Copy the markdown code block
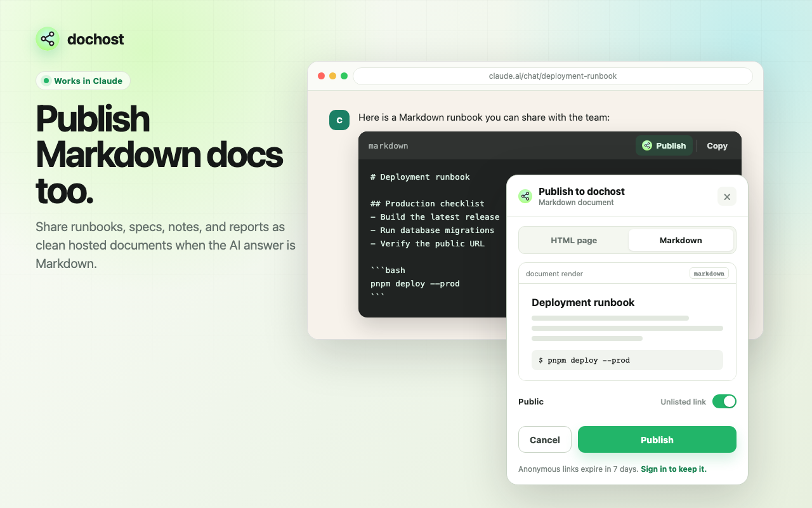The width and height of the screenshot is (812, 508). (x=717, y=145)
